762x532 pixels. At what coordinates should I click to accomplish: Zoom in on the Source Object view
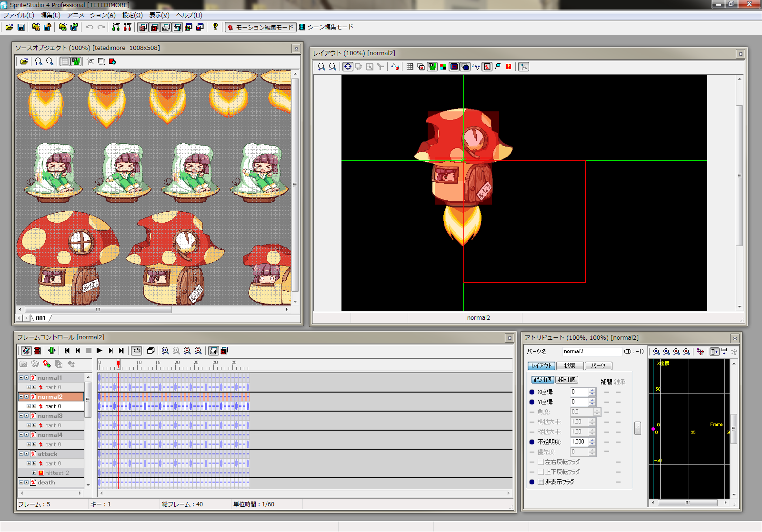click(x=39, y=61)
